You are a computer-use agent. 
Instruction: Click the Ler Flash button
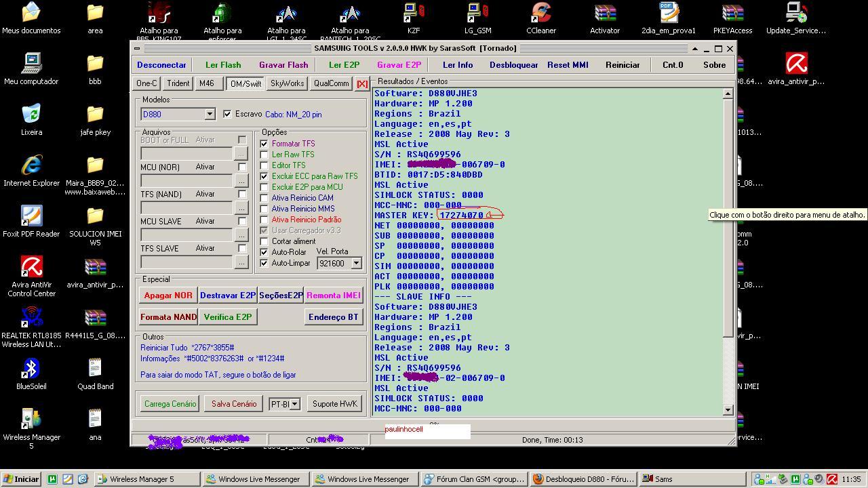pos(223,65)
